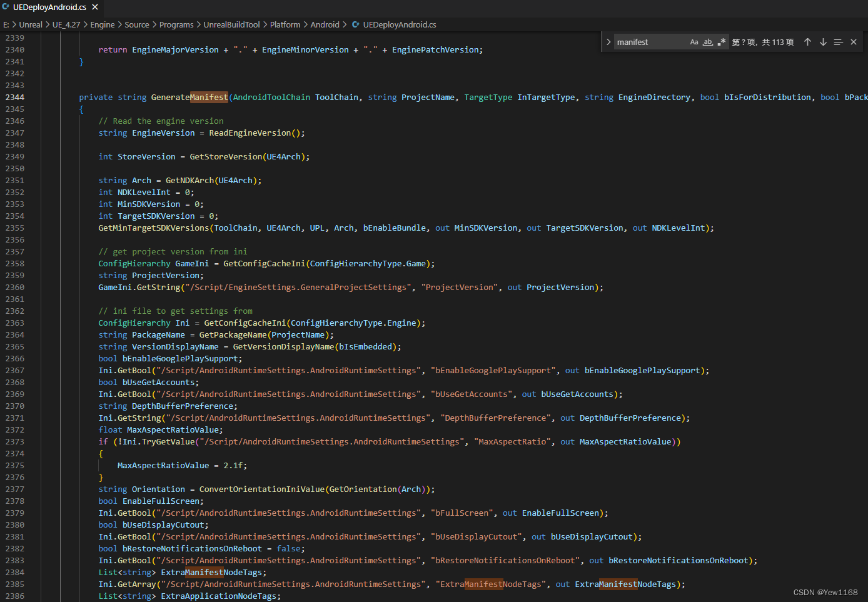This screenshot has width=868, height=602.
Task: Open Source breadcrumb folder
Action: click(x=137, y=25)
